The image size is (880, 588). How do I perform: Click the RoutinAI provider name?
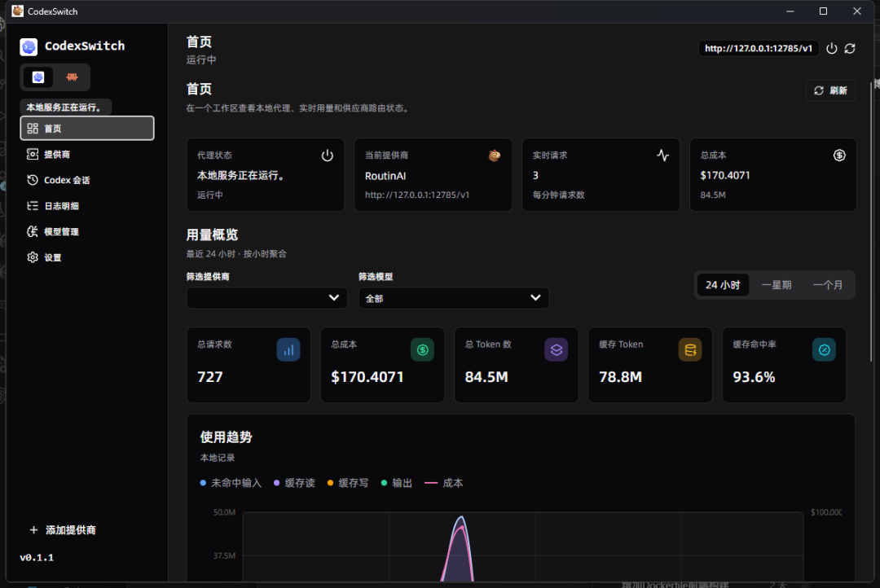[385, 176]
